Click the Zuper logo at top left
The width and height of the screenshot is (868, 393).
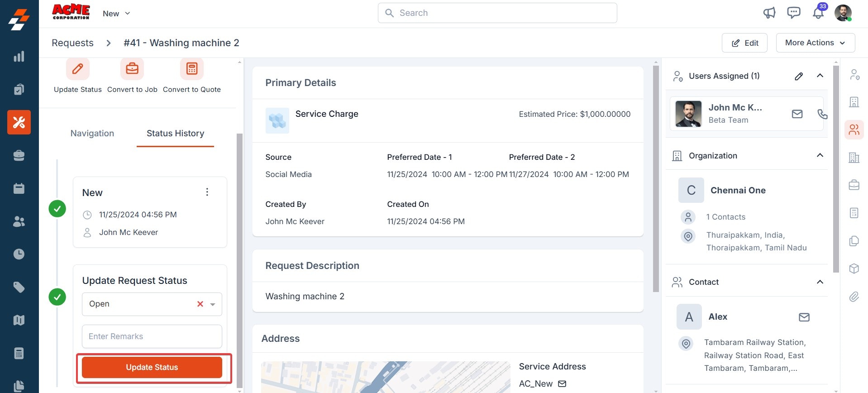(19, 19)
